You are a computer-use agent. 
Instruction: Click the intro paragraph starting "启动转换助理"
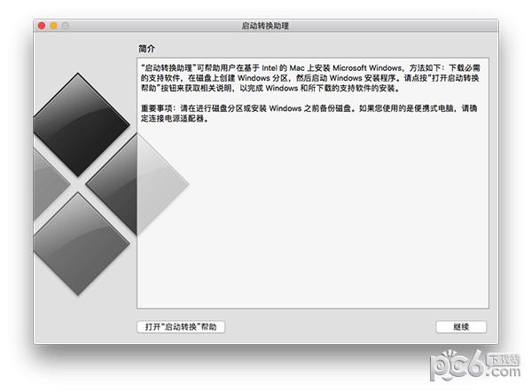(x=310, y=78)
